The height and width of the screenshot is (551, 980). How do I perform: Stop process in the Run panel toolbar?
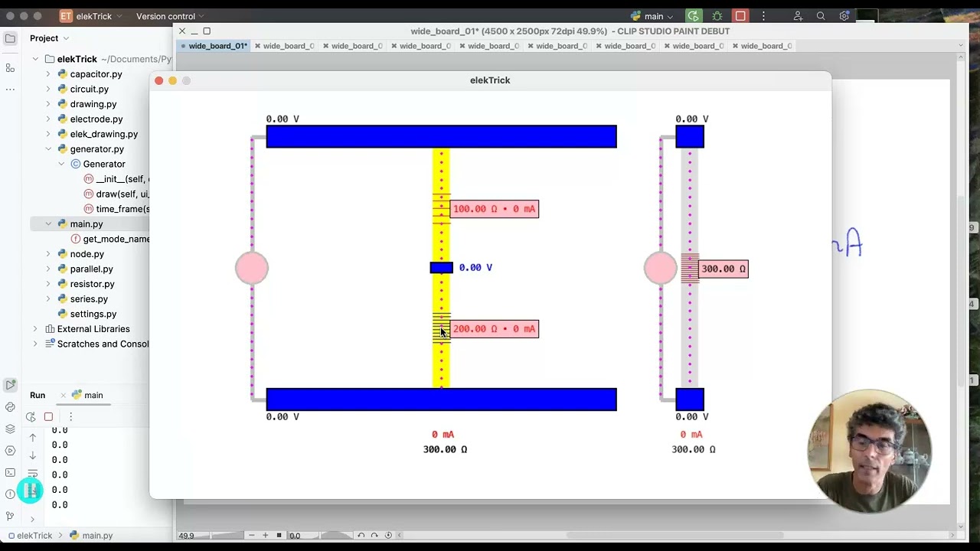click(48, 417)
